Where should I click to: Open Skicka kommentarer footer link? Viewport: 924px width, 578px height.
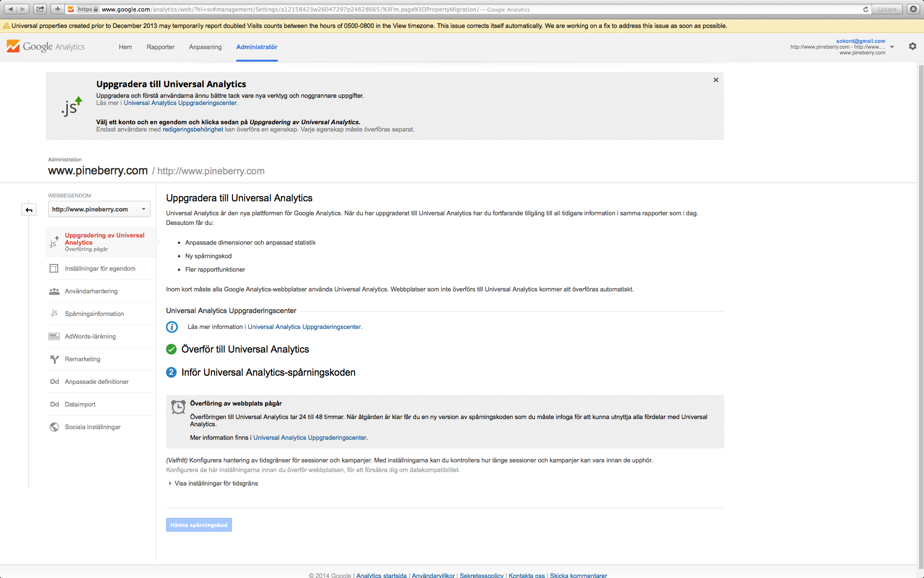(x=578, y=575)
